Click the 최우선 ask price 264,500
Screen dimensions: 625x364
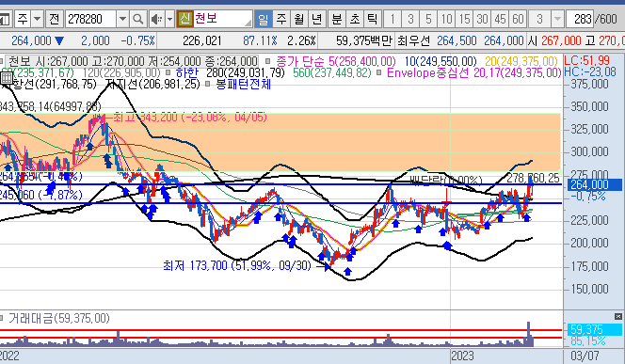457,40
